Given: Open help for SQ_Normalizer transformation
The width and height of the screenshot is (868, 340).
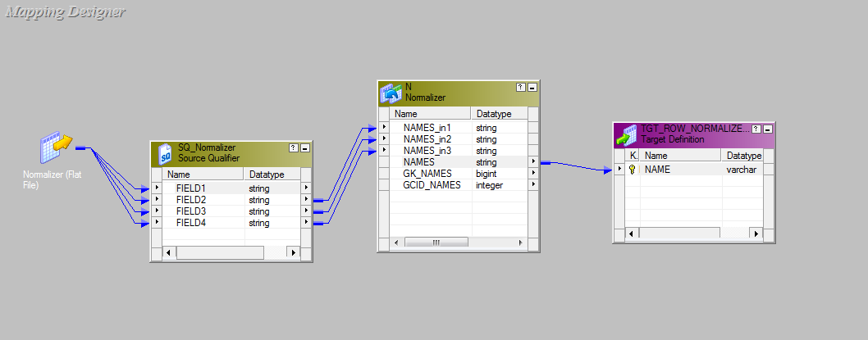Looking at the screenshot, I should point(294,148).
